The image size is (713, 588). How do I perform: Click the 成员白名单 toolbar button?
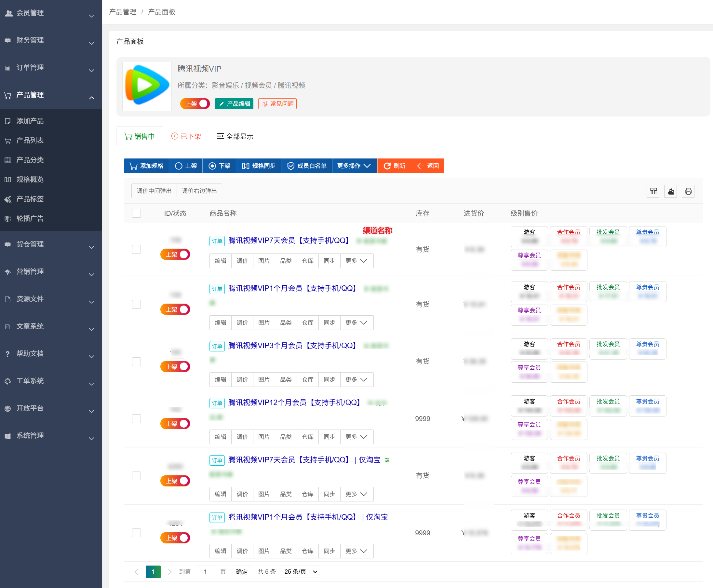(x=307, y=166)
